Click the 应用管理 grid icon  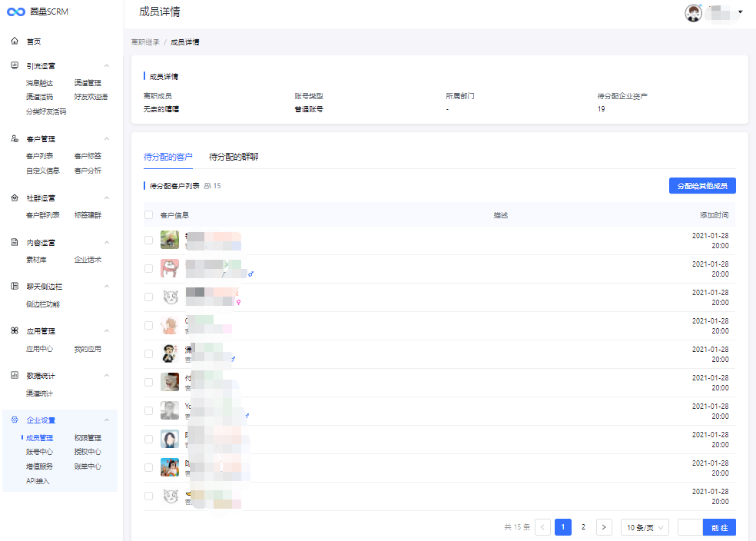(x=15, y=331)
